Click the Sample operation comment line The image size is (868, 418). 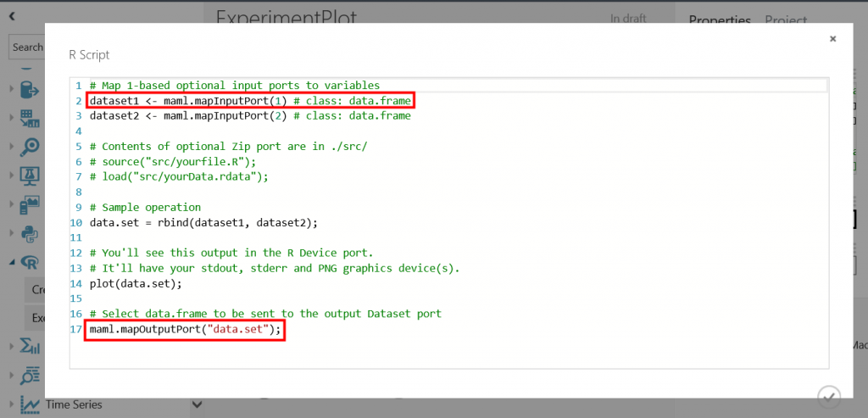click(145, 208)
